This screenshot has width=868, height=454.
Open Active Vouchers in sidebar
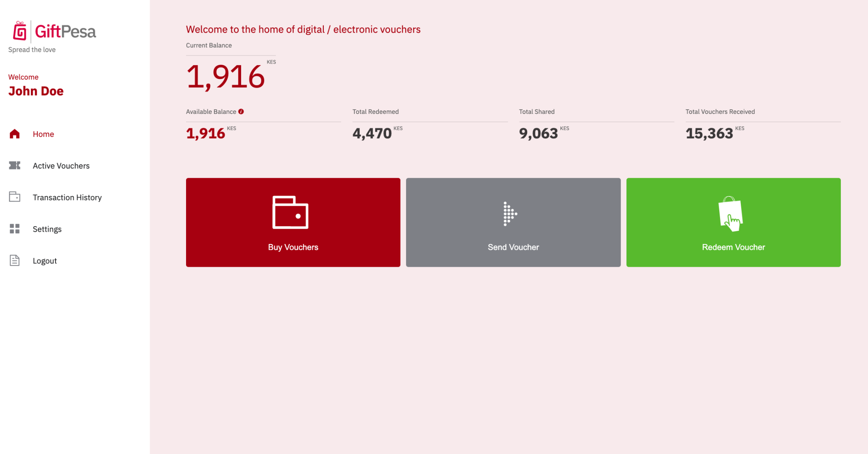[61, 166]
